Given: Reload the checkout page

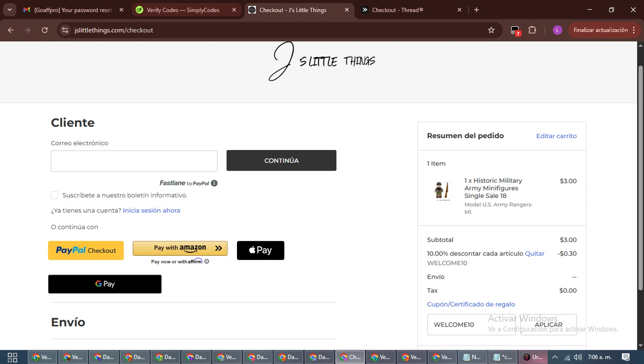Looking at the screenshot, I should click(45, 30).
